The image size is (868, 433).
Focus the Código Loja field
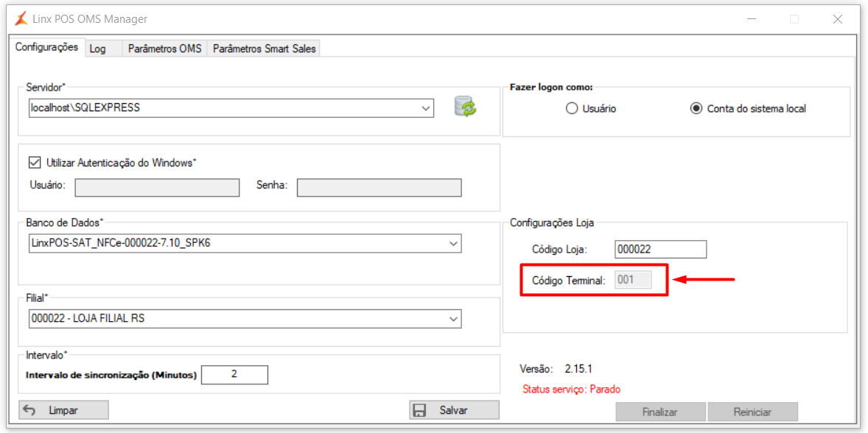660,250
